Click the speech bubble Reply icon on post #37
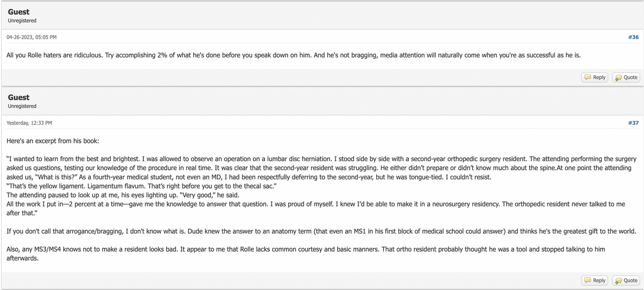The height and width of the screenshot is (290, 644). pyautogui.click(x=588, y=280)
